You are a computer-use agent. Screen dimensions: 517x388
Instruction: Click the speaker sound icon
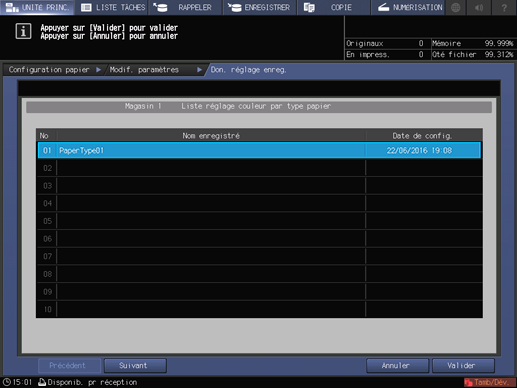(x=479, y=7)
